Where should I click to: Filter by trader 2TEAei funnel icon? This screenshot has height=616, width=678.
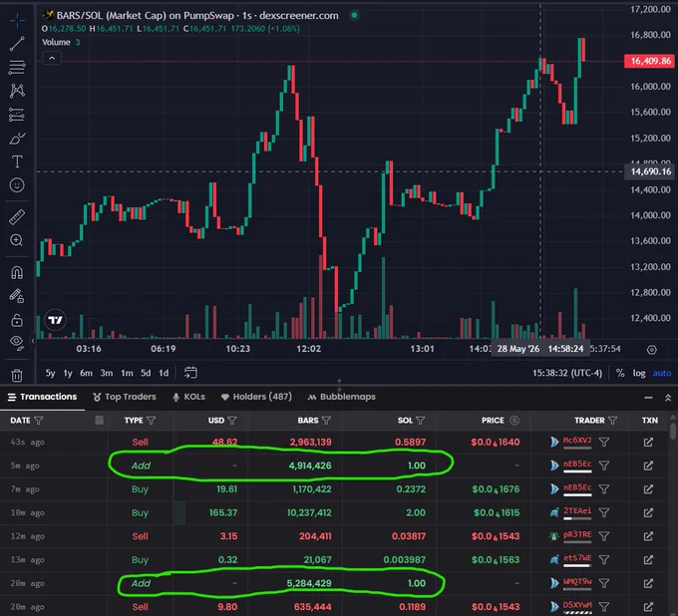604,512
